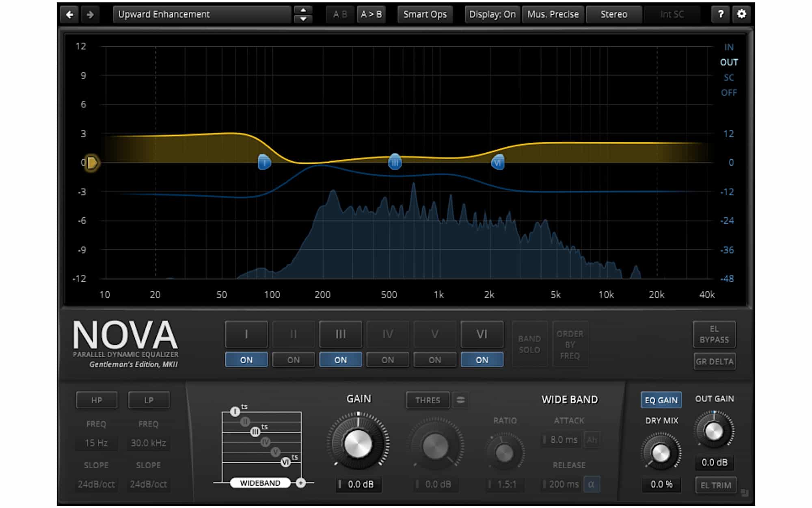The image size is (812, 508).
Task: Click the EL BYPASS button
Action: 714,334
